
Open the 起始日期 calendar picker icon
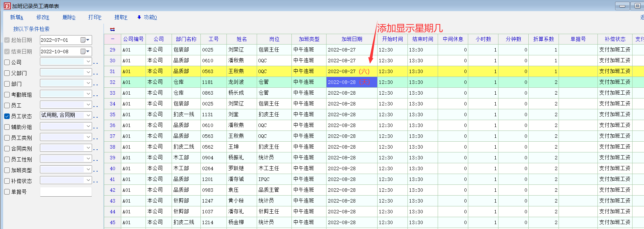pyautogui.click(x=83, y=40)
